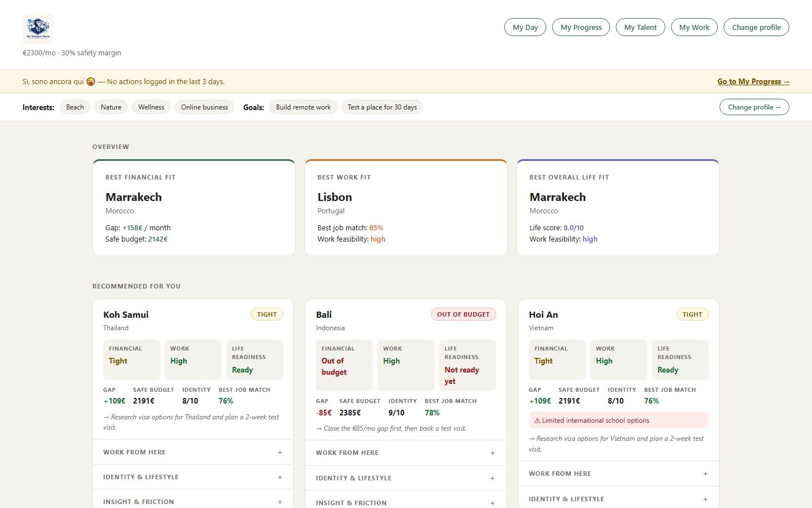Click the 8.0/10 life score for Marrakech
Screen dimensions: 812x508
click(x=573, y=228)
